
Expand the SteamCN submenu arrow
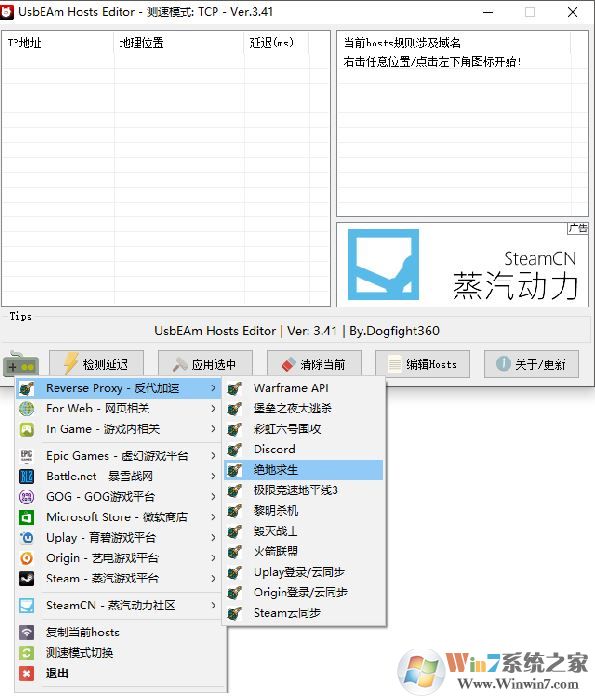214,605
